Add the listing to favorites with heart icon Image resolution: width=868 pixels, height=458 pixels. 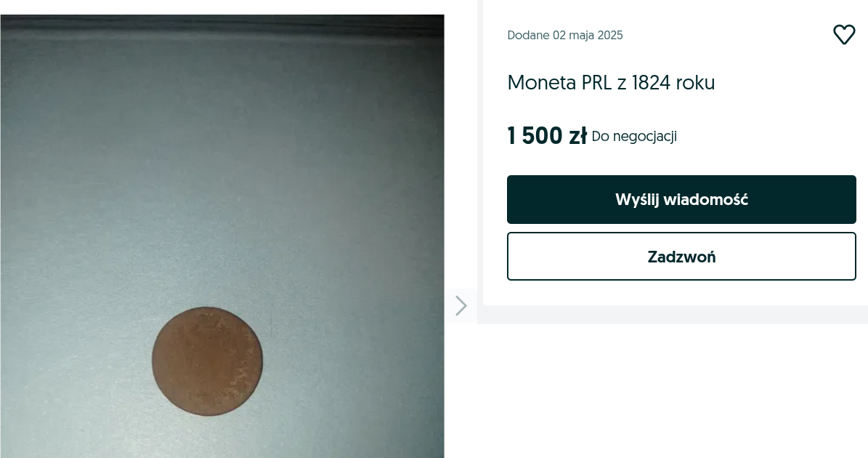point(843,35)
